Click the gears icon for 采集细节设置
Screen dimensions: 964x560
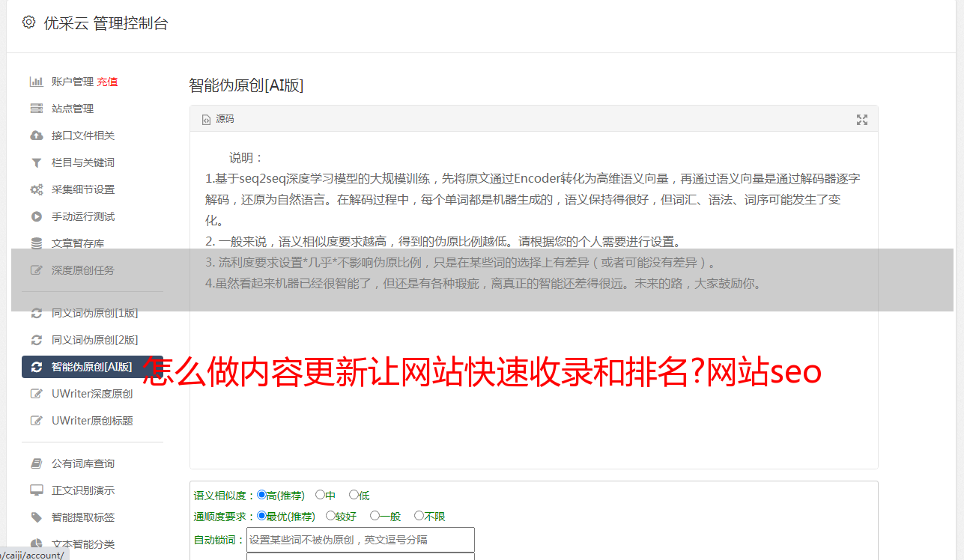36,189
